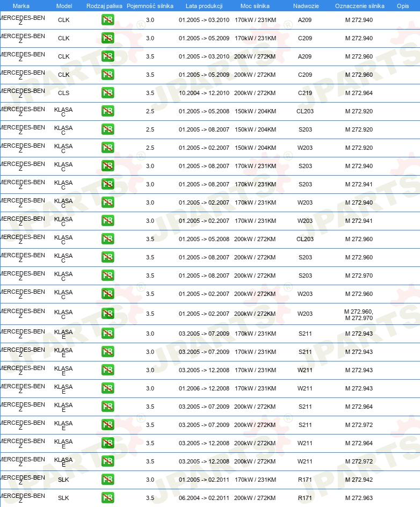Select 200kW / 272KM in SLK row
Image resolution: width=420 pixels, height=507 pixels.
point(255,498)
